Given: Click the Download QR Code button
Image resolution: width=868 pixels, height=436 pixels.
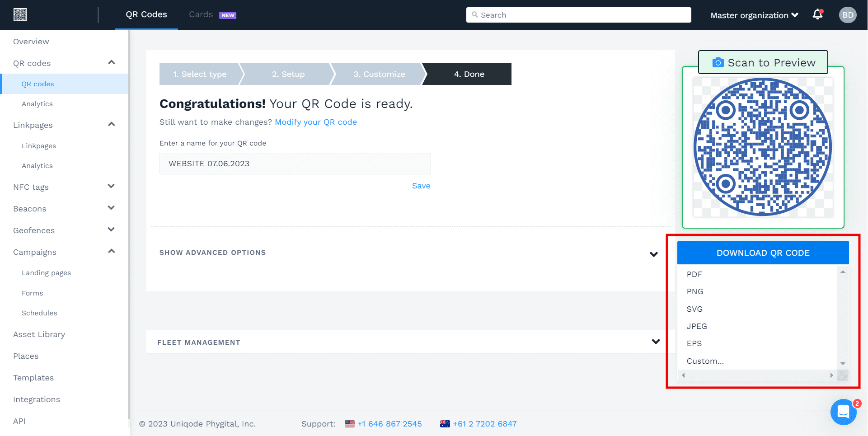Looking at the screenshot, I should pyautogui.click(x=763, y=253).
